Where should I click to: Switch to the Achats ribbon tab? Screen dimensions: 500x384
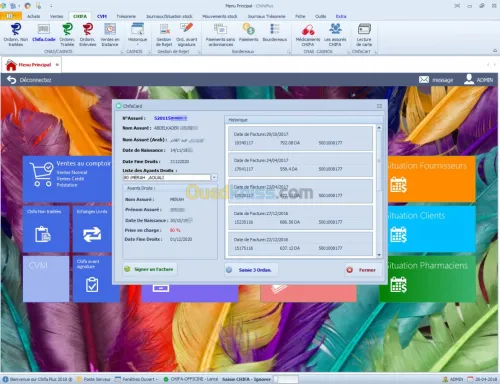[34, 16]
